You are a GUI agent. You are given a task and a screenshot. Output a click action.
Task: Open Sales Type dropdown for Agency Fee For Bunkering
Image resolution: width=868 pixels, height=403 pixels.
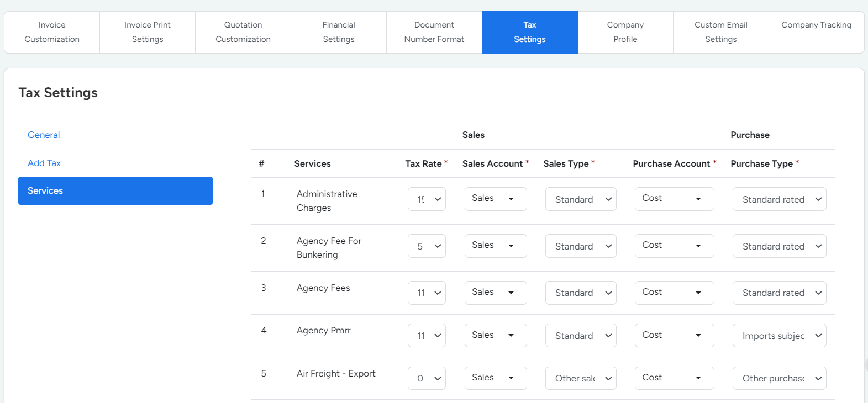pos(581,246)
